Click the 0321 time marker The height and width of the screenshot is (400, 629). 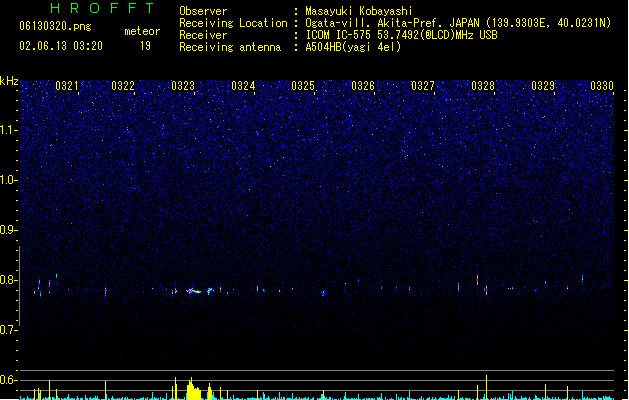pos(67,86)
